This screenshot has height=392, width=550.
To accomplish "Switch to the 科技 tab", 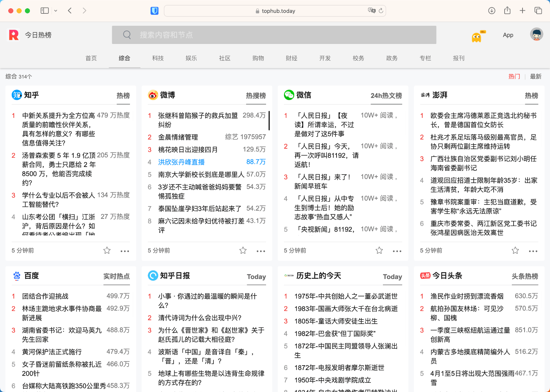I will (x=158, y=58).
